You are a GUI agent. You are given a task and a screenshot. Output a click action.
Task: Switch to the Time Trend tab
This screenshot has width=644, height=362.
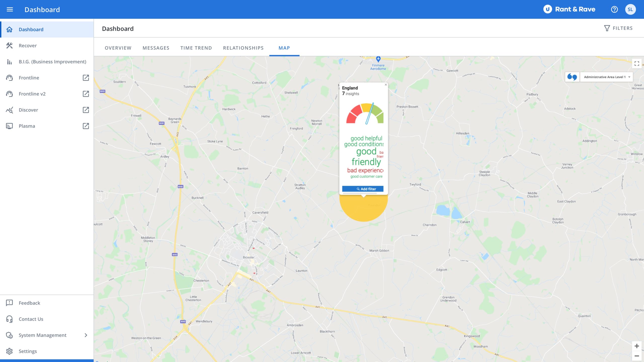pos(196,48)
